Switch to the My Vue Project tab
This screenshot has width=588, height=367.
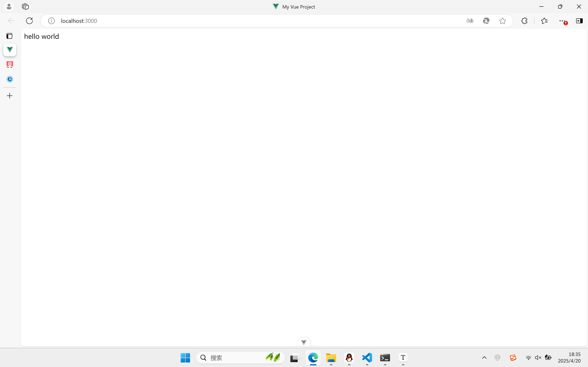10,50
